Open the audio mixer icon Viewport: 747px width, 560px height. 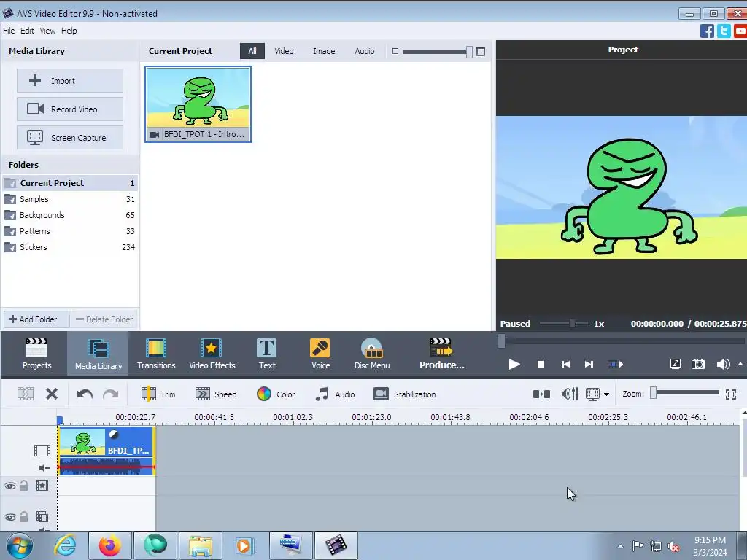click(x=570, y=394)
